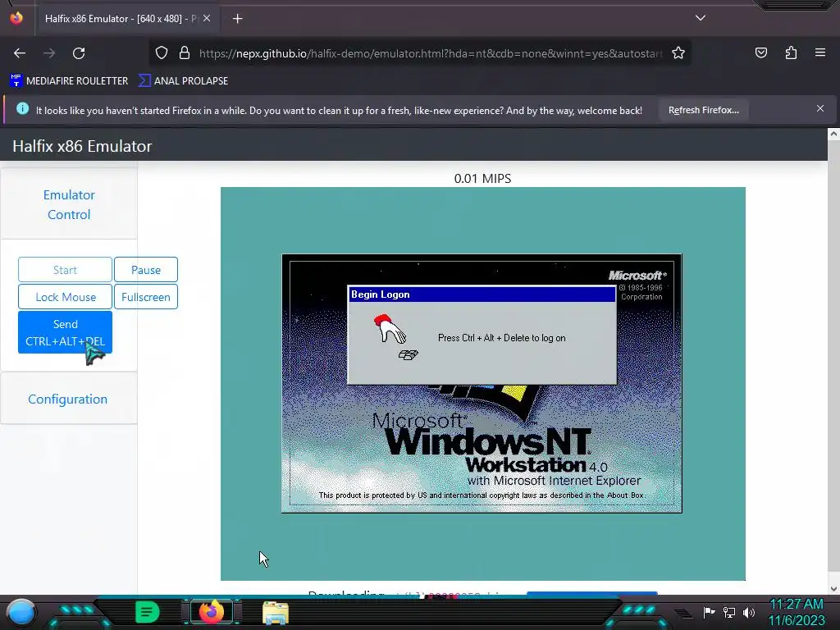Expand the Configuration section
The width and height of the screenshot is (840, 630).
point(67,399)
